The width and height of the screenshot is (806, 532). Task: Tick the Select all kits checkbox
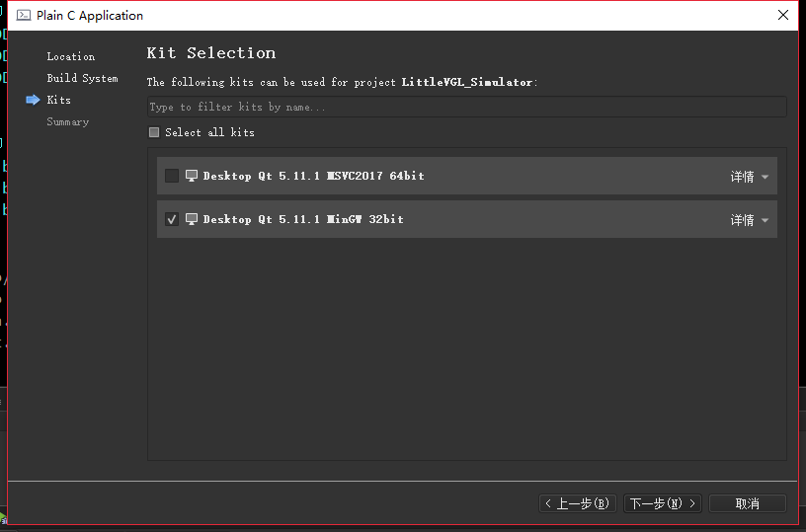pos(154,132)
